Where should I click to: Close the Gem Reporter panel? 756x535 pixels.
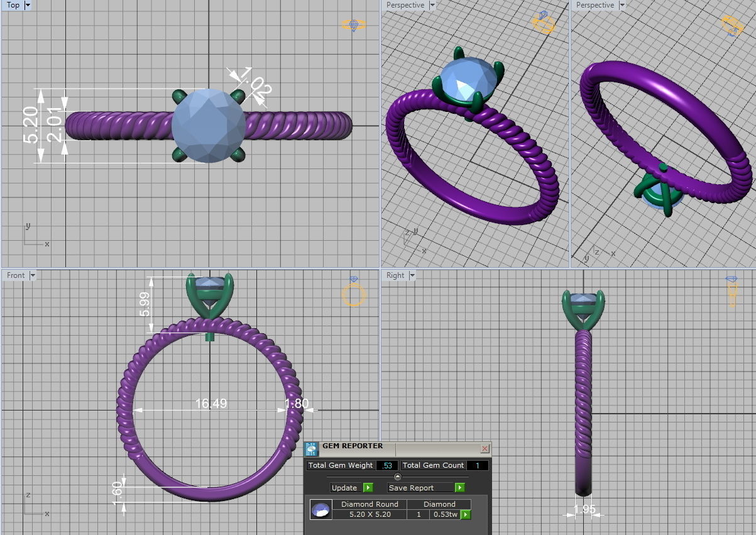pos(485,449)
